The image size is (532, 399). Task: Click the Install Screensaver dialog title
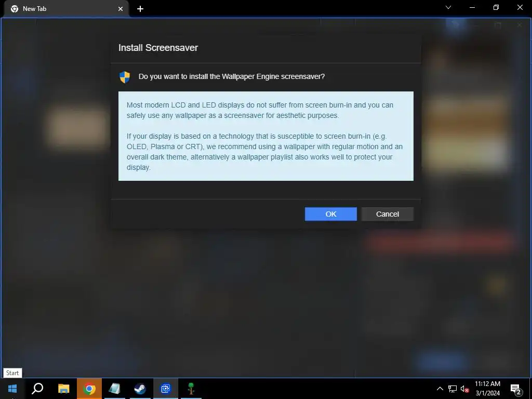coord(158,48)
